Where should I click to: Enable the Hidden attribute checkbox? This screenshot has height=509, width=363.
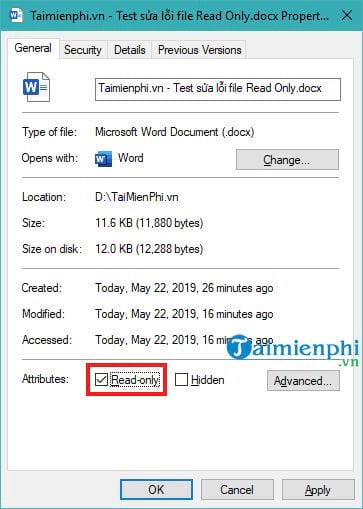pos(181,380)
